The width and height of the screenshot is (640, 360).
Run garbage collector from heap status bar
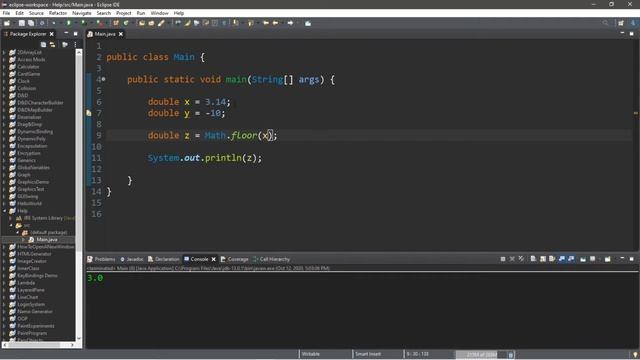point(510,355)
